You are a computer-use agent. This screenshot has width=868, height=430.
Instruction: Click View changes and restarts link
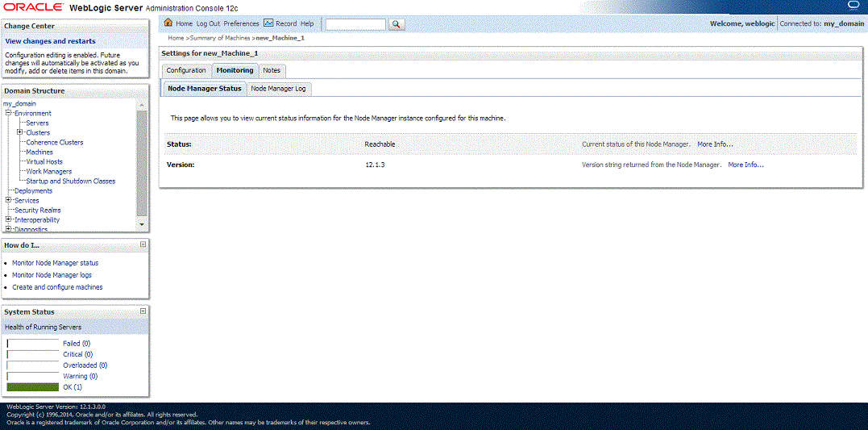coord(50,41)
